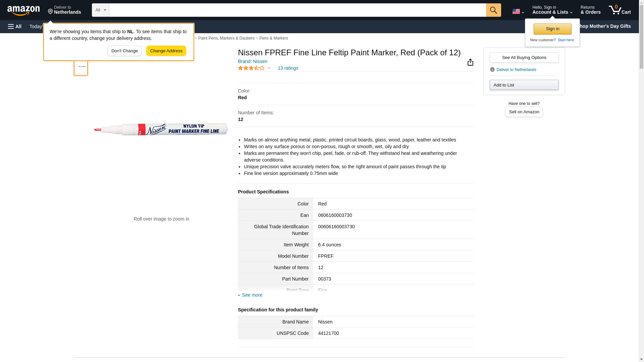Click the share icon beside the title
644x362 pixels.
click(470, 62)
